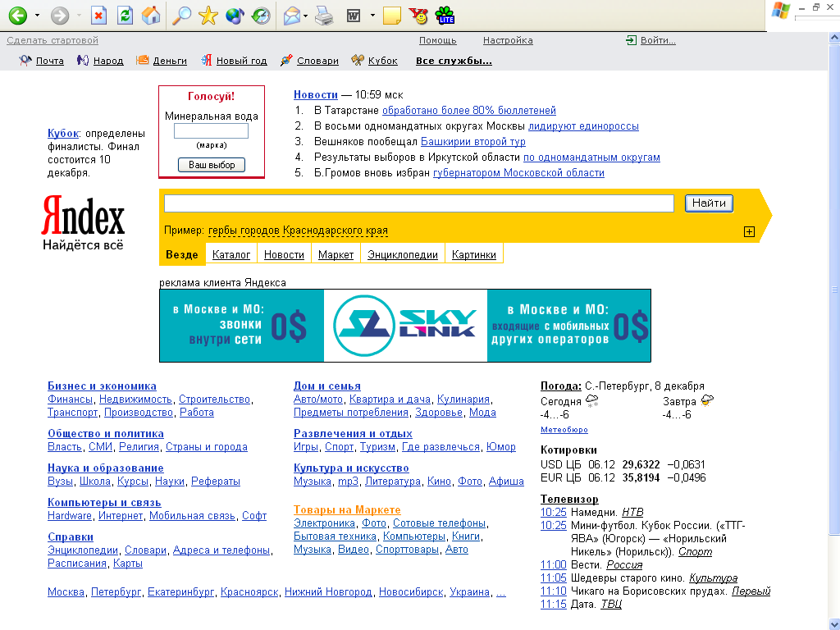The height and width of the screenshot is (630, 840).
Task: Click the Войти login arrow icon
Action: point(631,40)
